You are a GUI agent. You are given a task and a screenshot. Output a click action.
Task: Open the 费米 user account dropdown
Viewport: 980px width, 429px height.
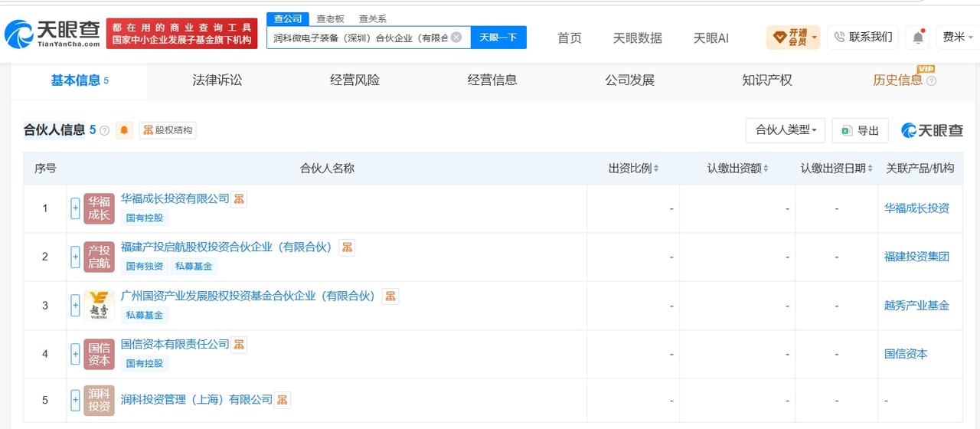(957, 37)
